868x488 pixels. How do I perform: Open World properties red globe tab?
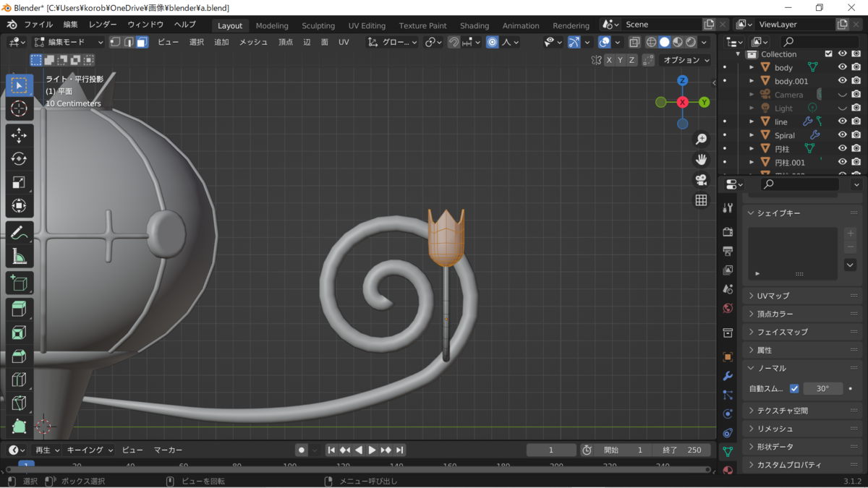click(x=728, y=308)
